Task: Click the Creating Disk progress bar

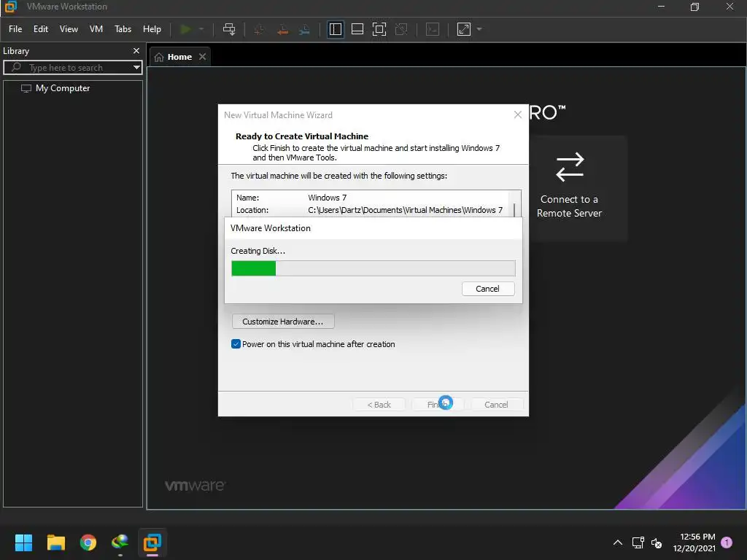Action: pyautogui.click(x=373, y=268)
